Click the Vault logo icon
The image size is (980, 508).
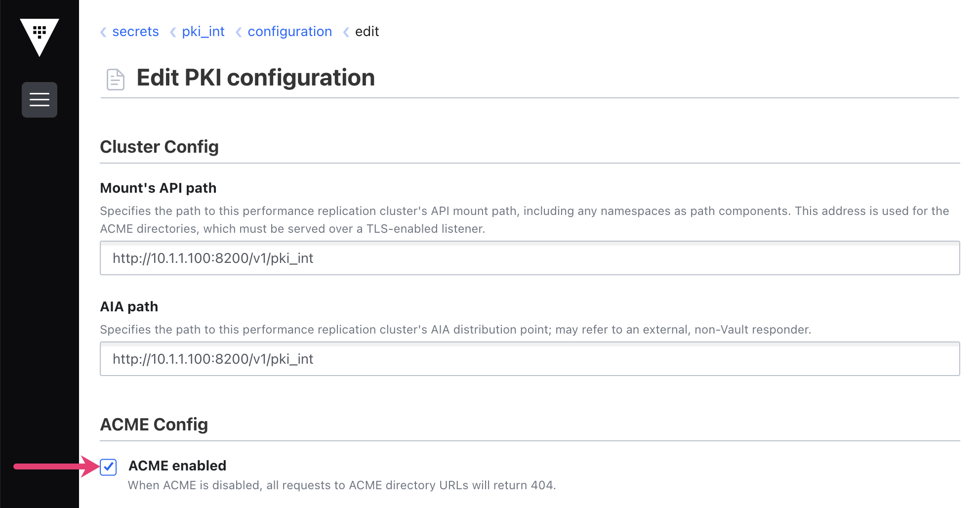click(40, 37)
